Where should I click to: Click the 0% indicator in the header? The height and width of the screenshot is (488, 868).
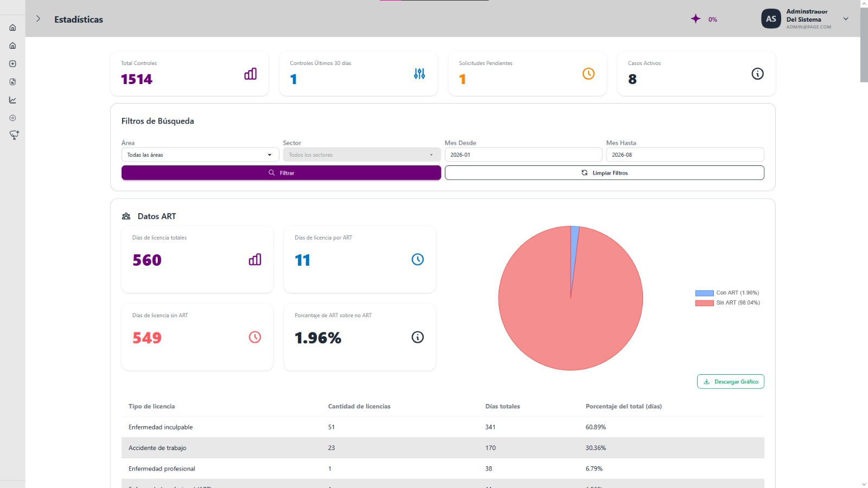[x=713, y=20]
